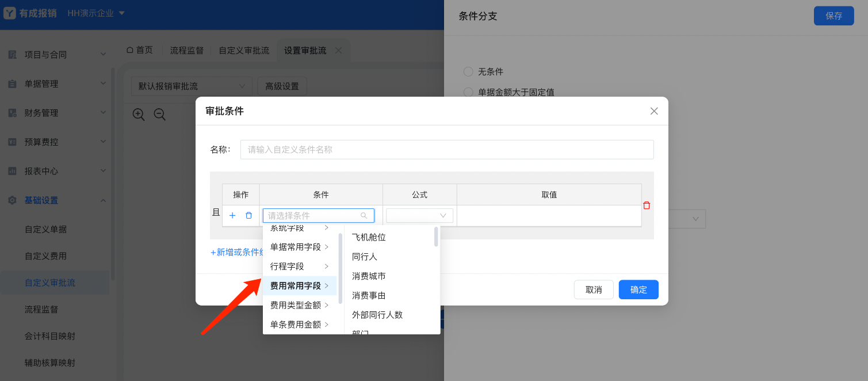Close the 审批条件 dialog with X
Image resolution: width=868 pixels, height=381 pixels.
654,111
